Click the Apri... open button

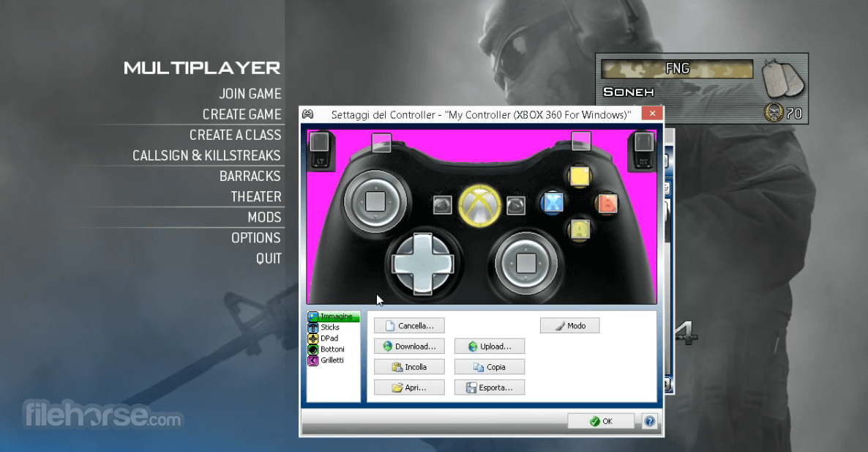[x=409, y=388]
